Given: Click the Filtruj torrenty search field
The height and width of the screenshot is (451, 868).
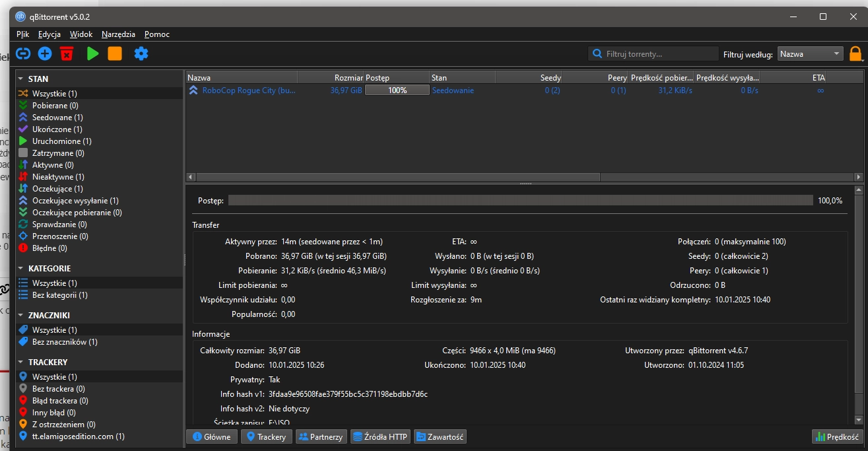Looking at the screenshot, I should pyautogui.click(x=653, y=54).
